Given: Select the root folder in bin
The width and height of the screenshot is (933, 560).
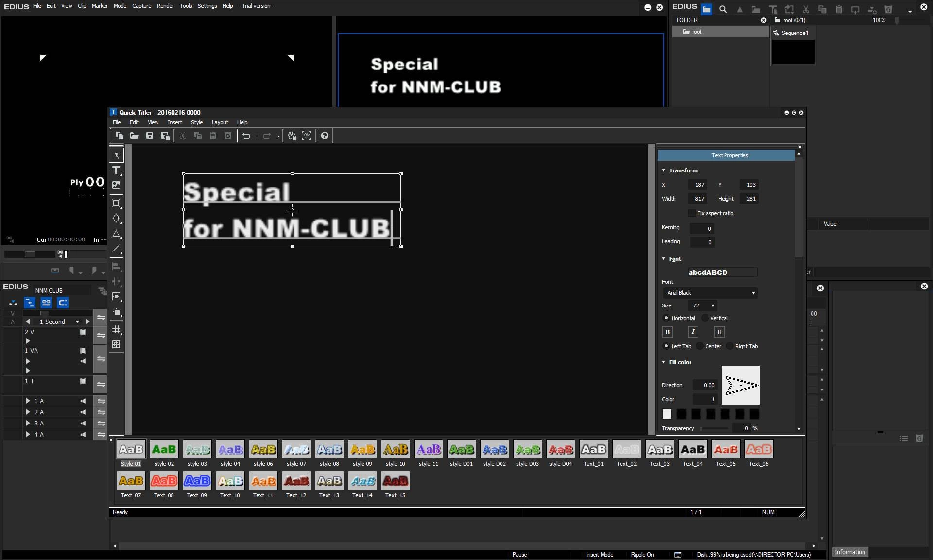Looking at the screenshot, I should [x=720, y=32].
